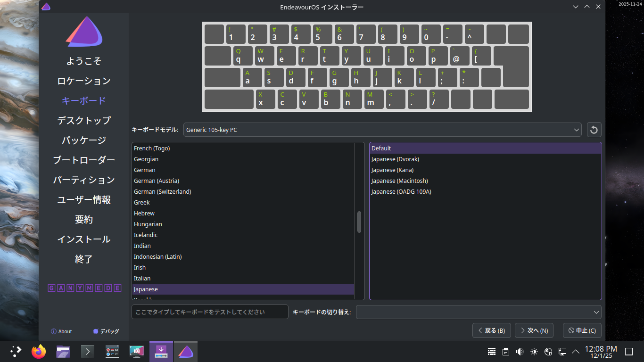This screenshot has height=362, width=644.
Task: Click the 次へ (N) next button
Action: (534, 330)
